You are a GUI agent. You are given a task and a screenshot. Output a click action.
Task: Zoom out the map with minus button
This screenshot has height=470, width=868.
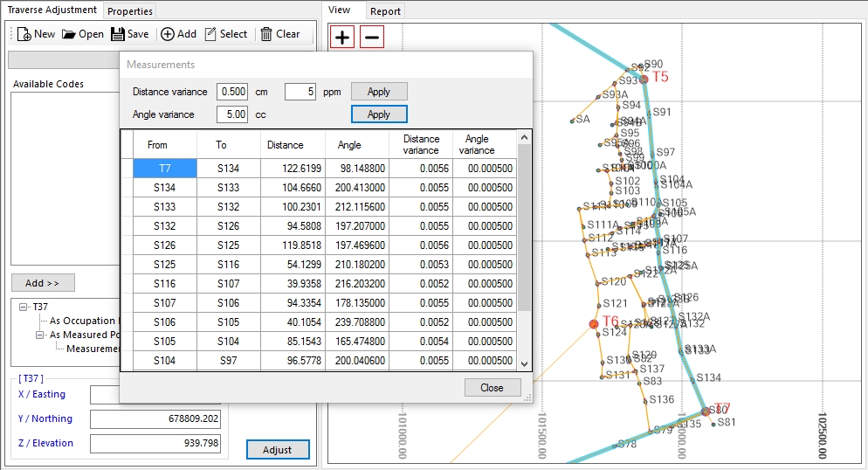[372, 37]
